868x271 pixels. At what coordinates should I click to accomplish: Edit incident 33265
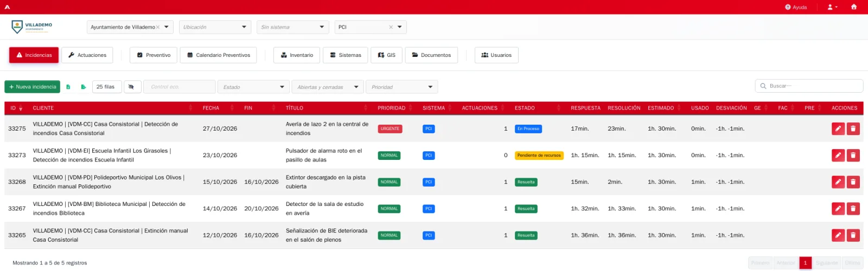[x=838, y=235]
